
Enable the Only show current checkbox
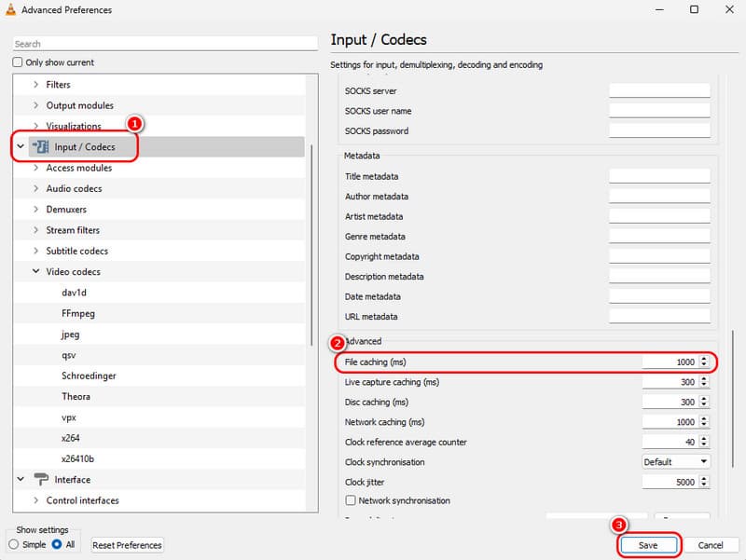pos(18,62)
